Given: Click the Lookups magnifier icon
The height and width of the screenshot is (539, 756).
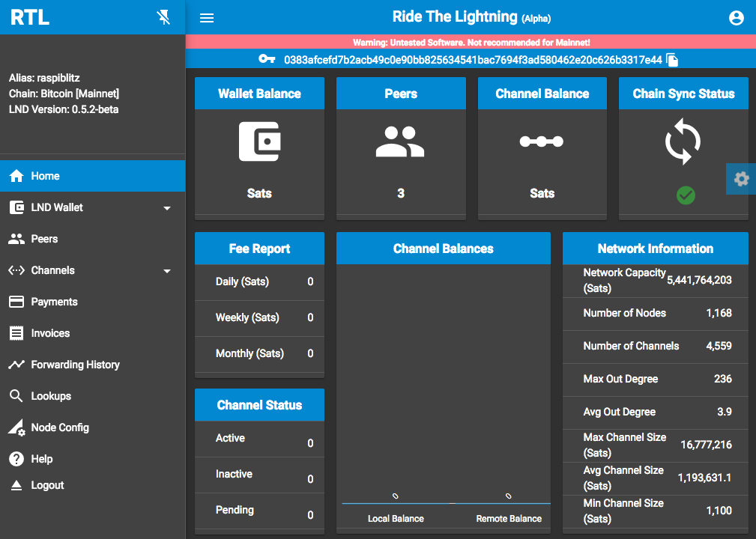Looking at the screenshot, I should point(16,396).
